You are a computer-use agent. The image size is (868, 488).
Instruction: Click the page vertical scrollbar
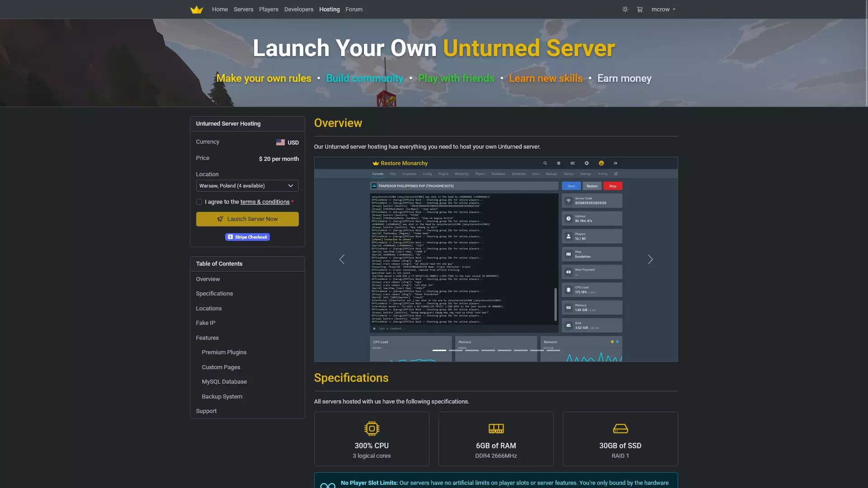click(866, 53)
